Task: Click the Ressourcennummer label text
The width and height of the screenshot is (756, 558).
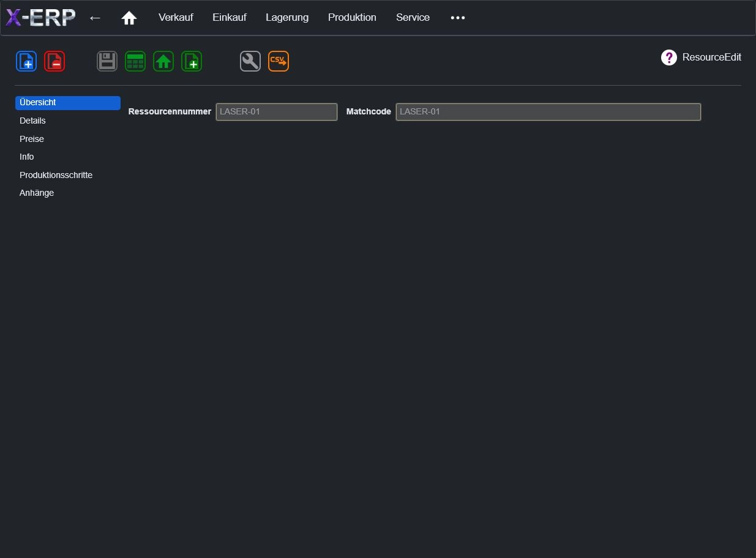Action: tap(170, 112)
